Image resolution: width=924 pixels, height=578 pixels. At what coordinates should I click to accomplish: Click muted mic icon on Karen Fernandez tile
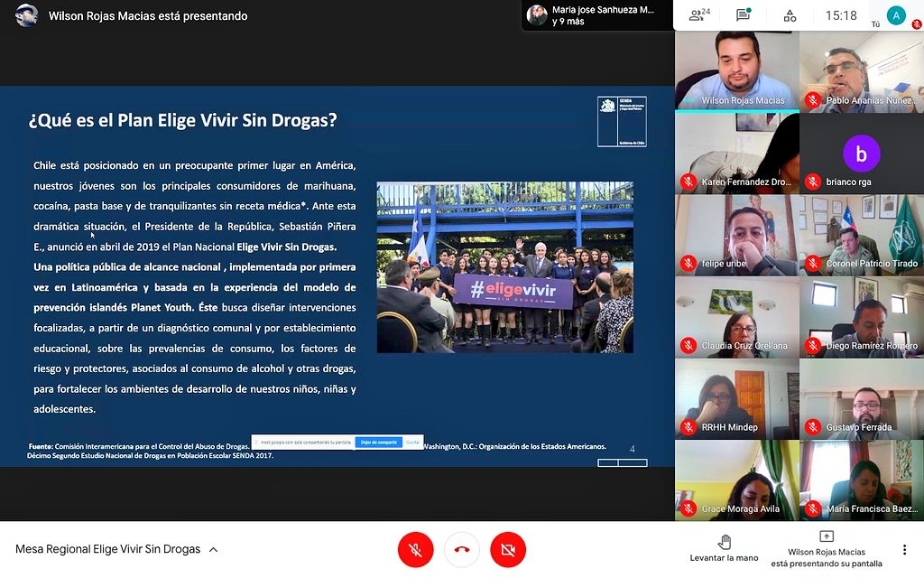[688, 182]
